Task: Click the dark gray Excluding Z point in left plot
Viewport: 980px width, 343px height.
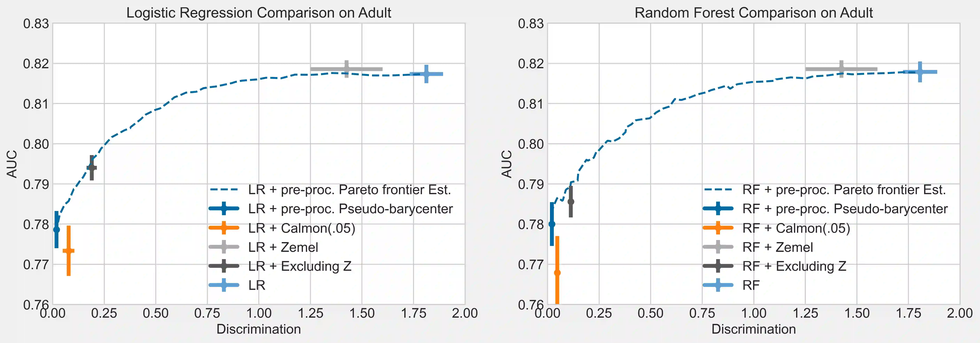Action: click(x=92, y=168)
